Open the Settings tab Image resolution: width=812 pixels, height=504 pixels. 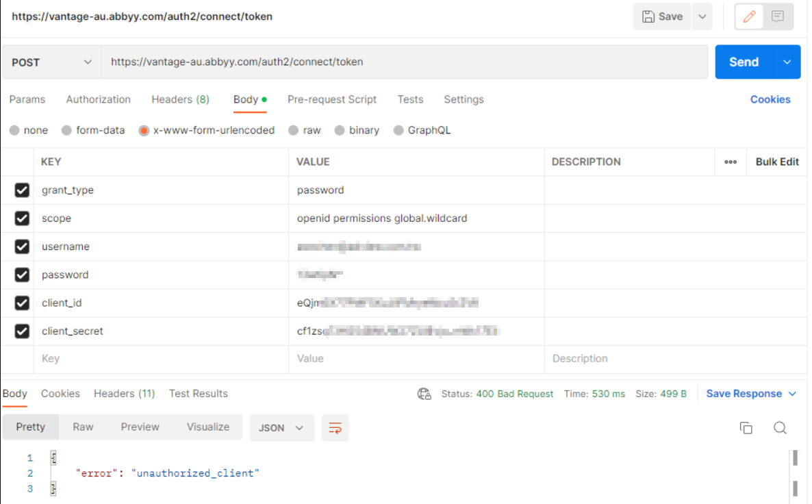click(x=464, y=99)
